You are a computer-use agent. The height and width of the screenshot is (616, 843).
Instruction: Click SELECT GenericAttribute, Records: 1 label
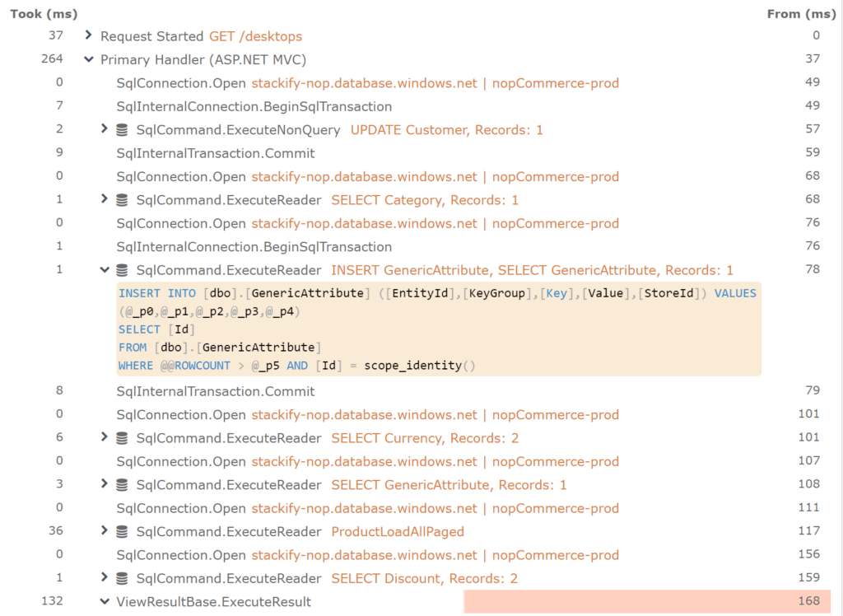[x=449, y=485]
